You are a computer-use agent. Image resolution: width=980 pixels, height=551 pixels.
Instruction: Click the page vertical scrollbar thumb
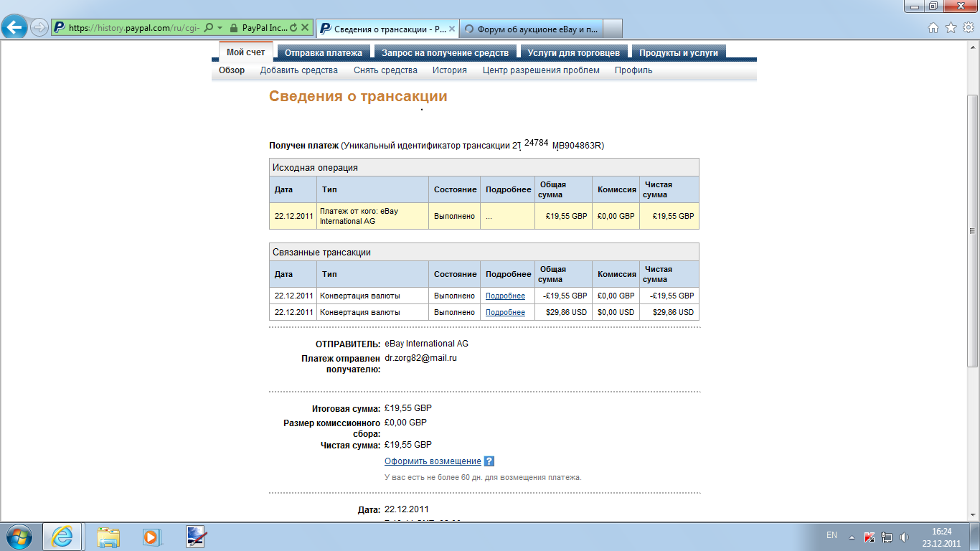(973, 230)
